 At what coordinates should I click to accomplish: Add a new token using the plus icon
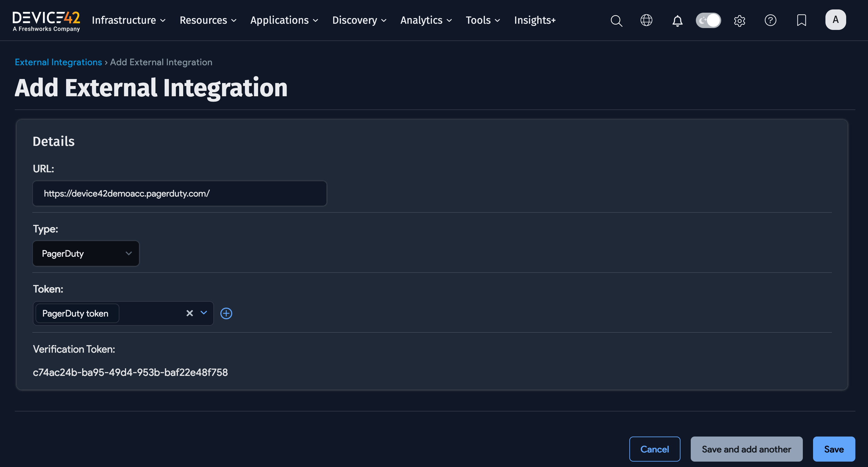tap(226, 313)
